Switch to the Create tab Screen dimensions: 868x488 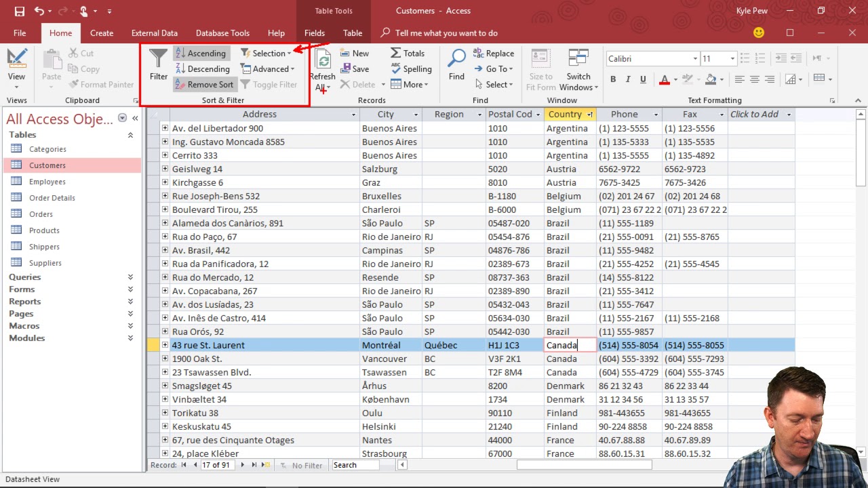coord(102,33)
